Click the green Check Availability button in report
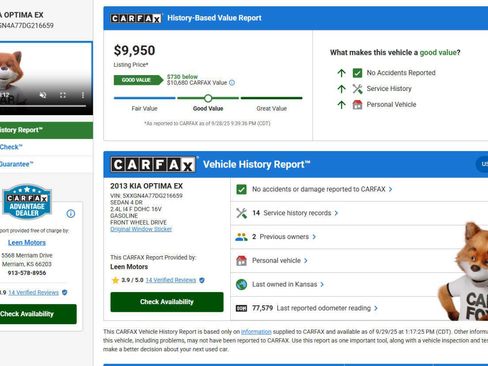This screenshot has height=366, width=488. click(x=167, y=302)
